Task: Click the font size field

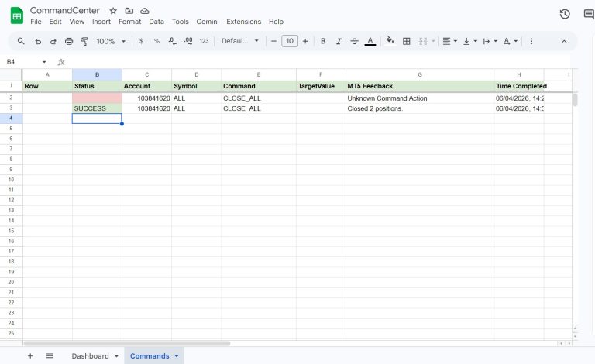Action: click(290, 41)
